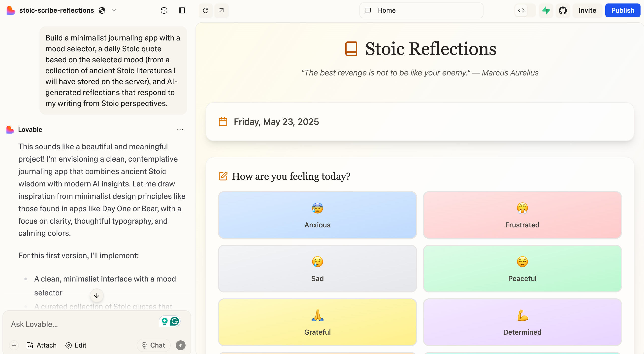Open the Home route selector
The height and width of the screenshot is (354, 644).
421,10
